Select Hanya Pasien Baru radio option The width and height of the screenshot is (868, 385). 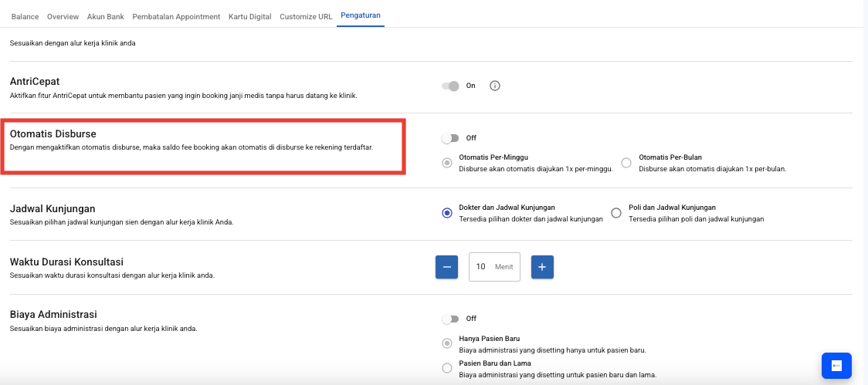tap(447, 343)
